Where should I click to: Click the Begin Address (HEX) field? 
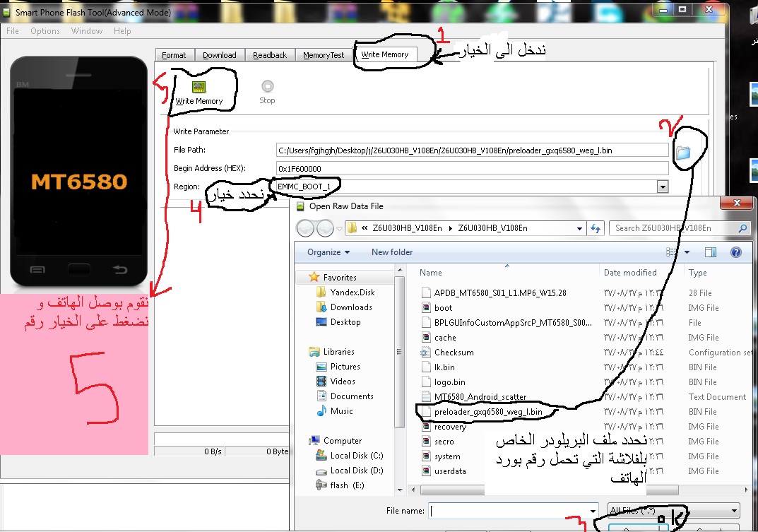pos(472,168)
